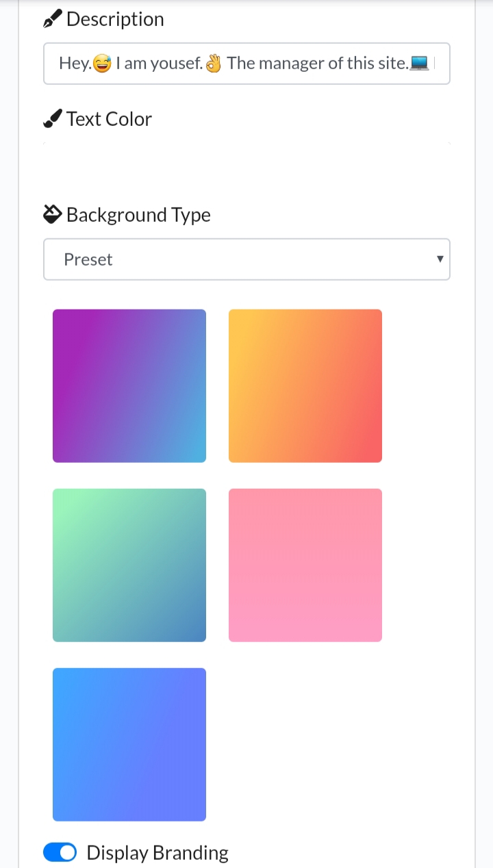The width and height of the screenshot is (493, 868).
Task: Click the Background Type label text
Action: click(138, 215)
